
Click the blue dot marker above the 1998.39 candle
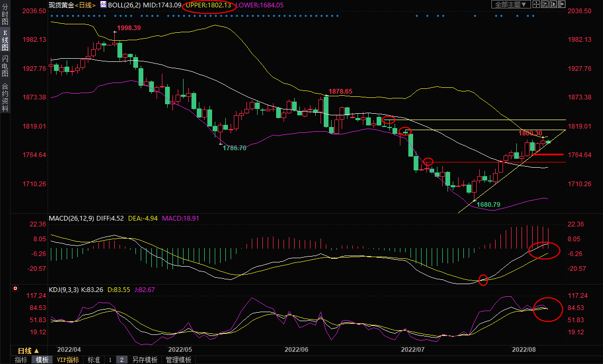coord(115,16)
